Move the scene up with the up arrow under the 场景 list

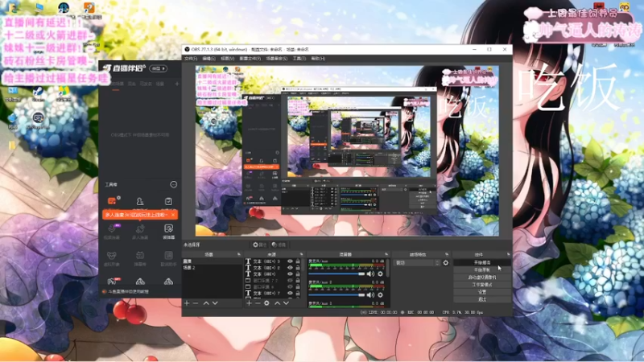pos(206,303)
